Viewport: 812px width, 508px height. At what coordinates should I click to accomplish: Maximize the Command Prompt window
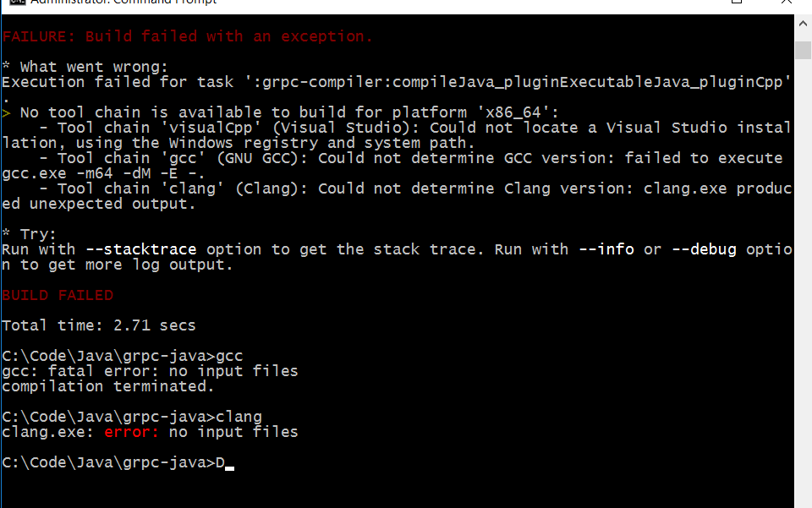(737, 2)
